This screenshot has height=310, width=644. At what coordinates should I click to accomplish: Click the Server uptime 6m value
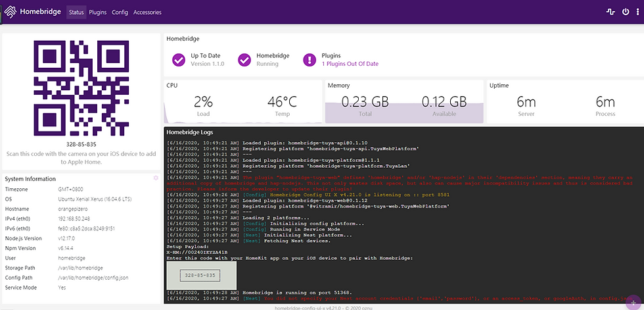click(x=526, y=101)
